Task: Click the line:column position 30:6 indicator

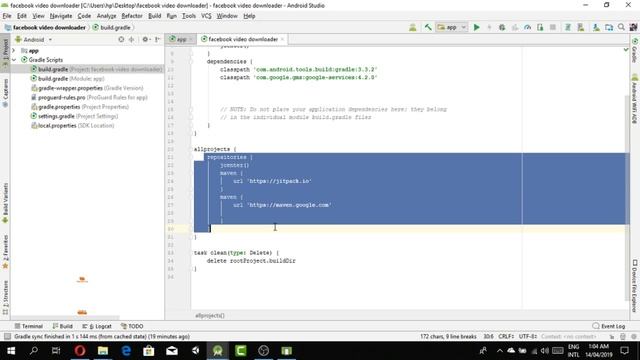Action: coord(488,336)
